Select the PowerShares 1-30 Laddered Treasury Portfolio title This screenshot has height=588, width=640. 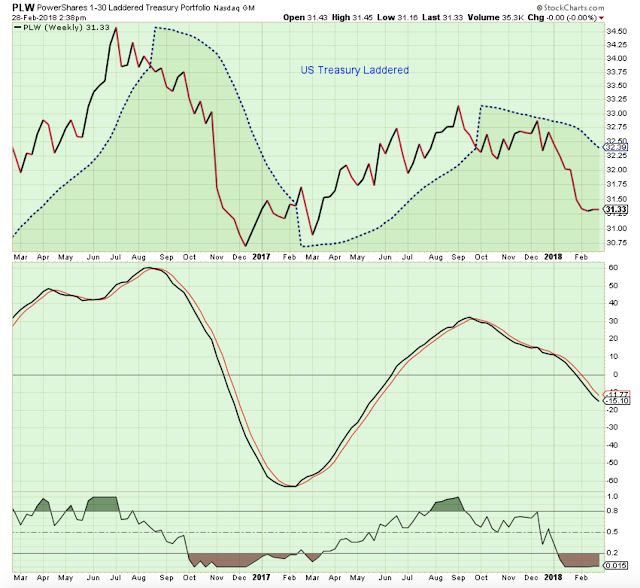point(124,8)
